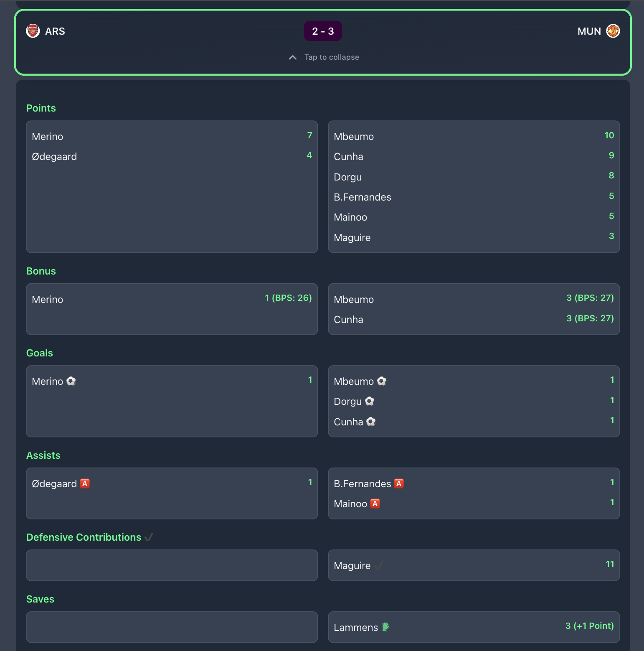The width and height of the screenshot is (644, 651).
Task: Select Mbeumo in the Points list
Action: 354,137
